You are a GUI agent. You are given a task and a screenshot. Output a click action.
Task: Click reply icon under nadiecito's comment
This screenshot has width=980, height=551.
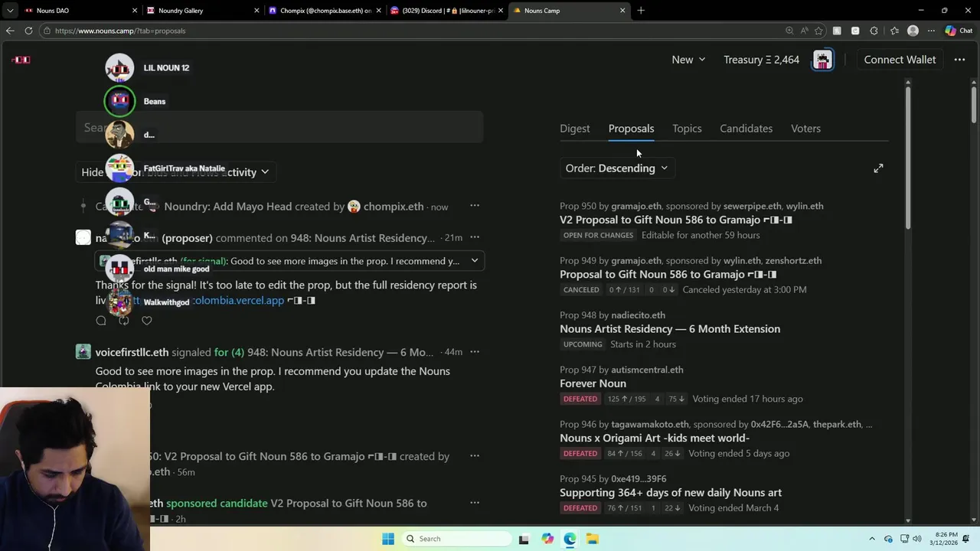point(101,321)
